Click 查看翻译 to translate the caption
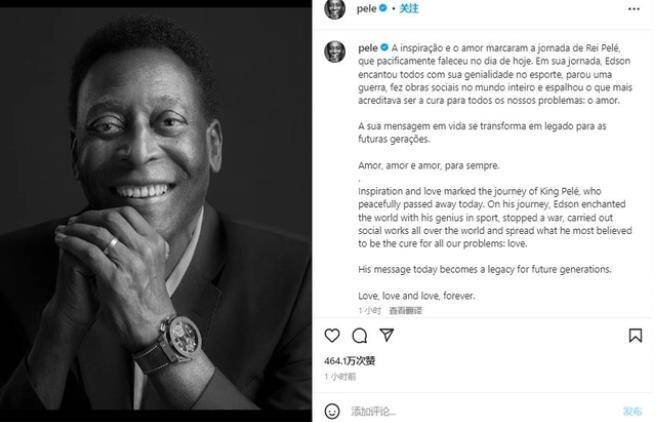Image resolution: width=663 pixels, height=422 pixels. click(404, 310)
